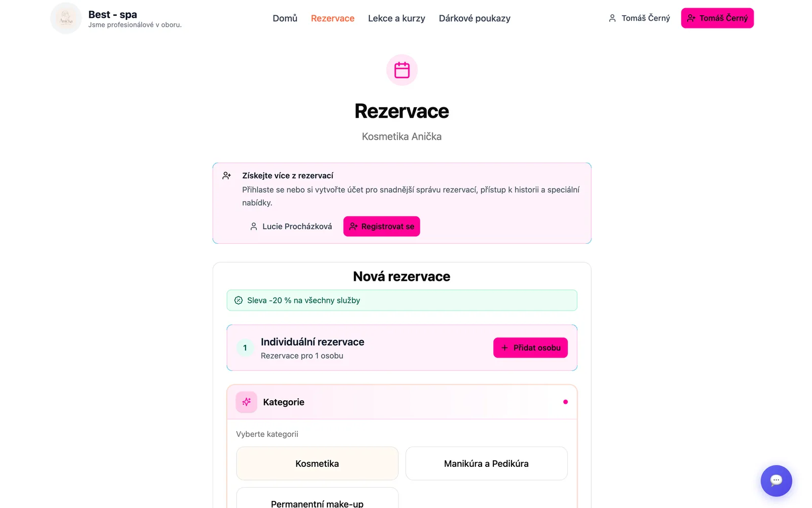
Task: Open the Rezervace nav item
Action: pos(333,18)
